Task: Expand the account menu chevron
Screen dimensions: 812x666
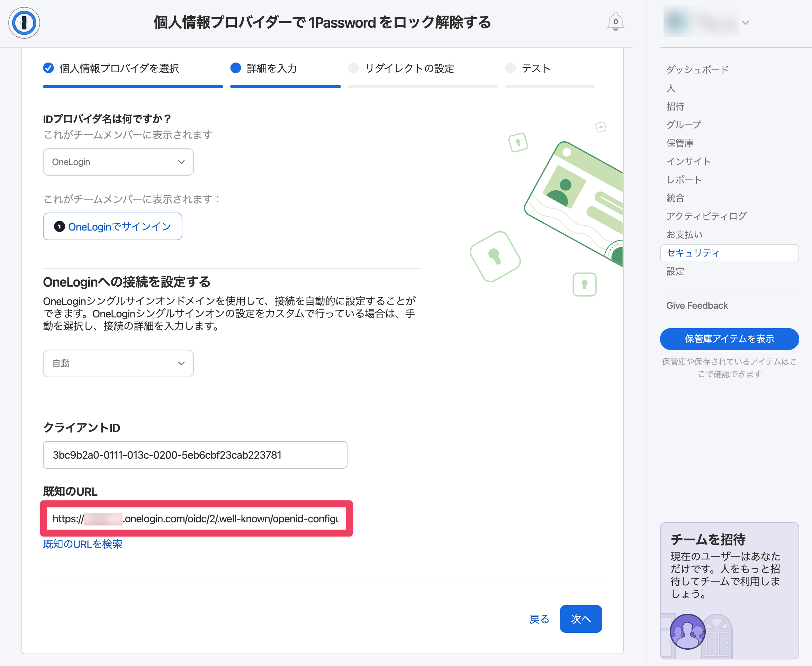Action: pos(745,23)
